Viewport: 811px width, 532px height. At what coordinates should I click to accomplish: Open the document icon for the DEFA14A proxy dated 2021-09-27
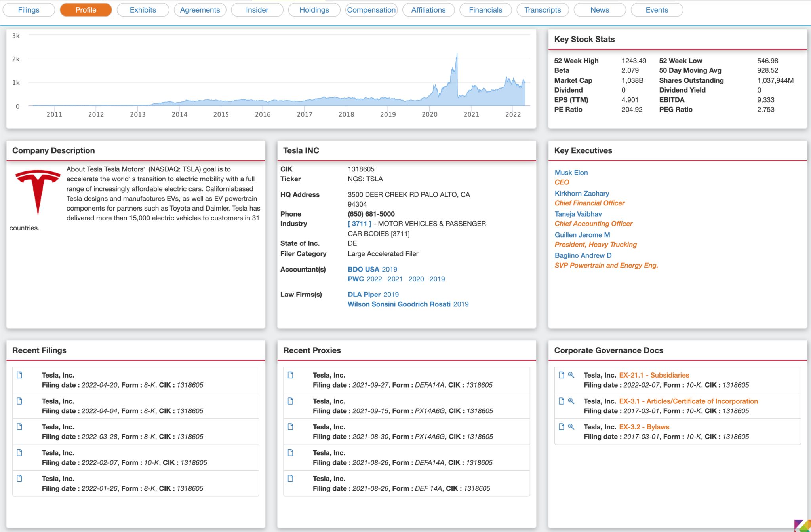click(x=291, y=375)
